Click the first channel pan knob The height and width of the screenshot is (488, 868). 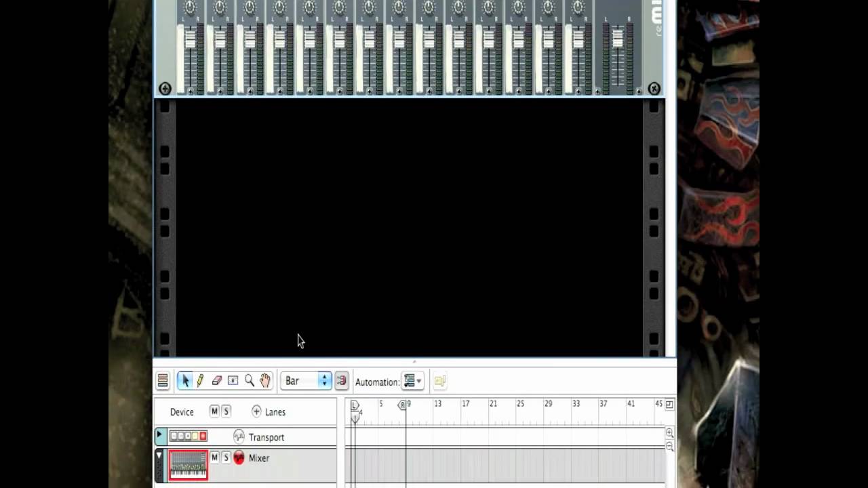click(190, 7)
